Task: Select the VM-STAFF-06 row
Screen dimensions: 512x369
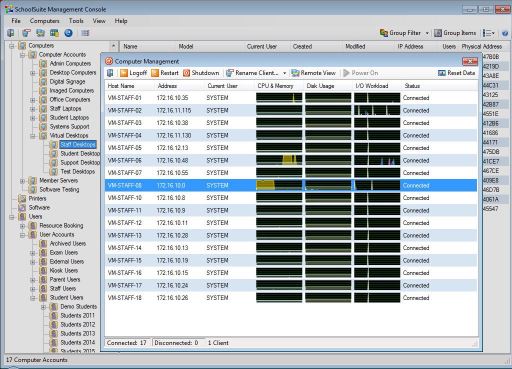Action: (x=291, y=160)
